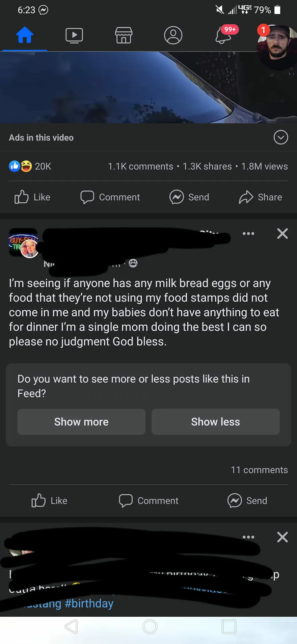Open the 11 comments link
297x644 pixels.
click(x=259, y=470)
